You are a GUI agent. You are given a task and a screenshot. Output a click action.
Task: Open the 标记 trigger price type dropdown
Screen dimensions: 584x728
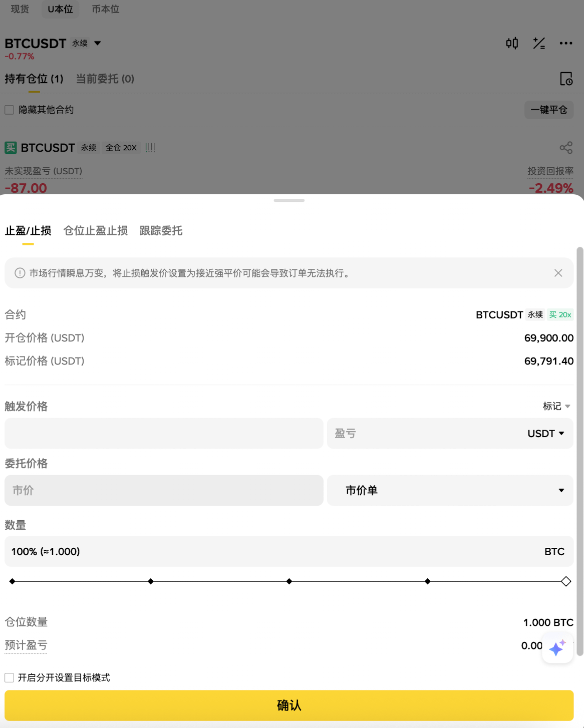(556, 406)
